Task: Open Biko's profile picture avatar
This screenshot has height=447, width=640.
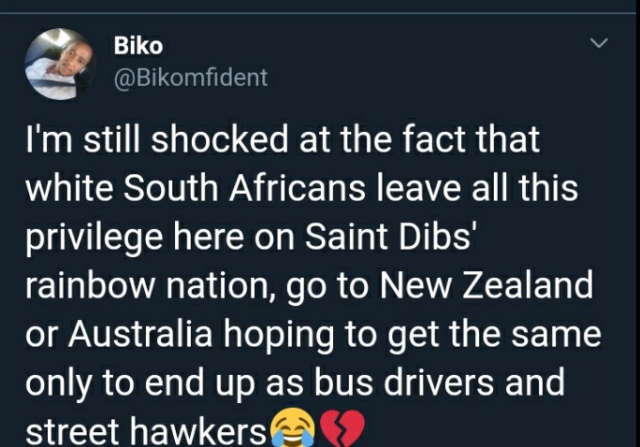Action: [60, 64]
